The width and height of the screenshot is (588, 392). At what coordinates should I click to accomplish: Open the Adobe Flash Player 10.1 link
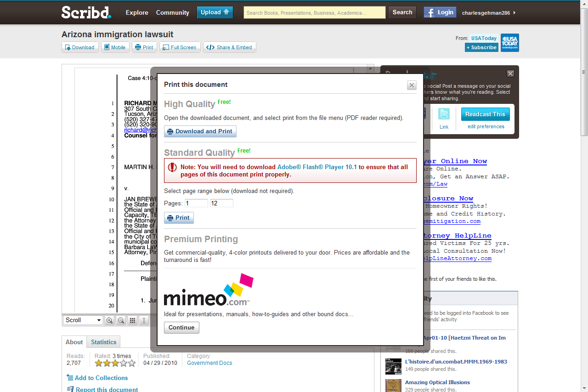pyautogui.click(x=317, y=167)
